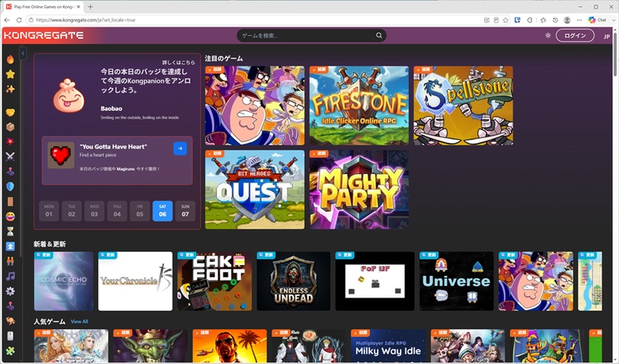Collapse the left sidebar with chevron
This screenshot has height=364, width=619.
pyautogui.click(x=23, y=53)
